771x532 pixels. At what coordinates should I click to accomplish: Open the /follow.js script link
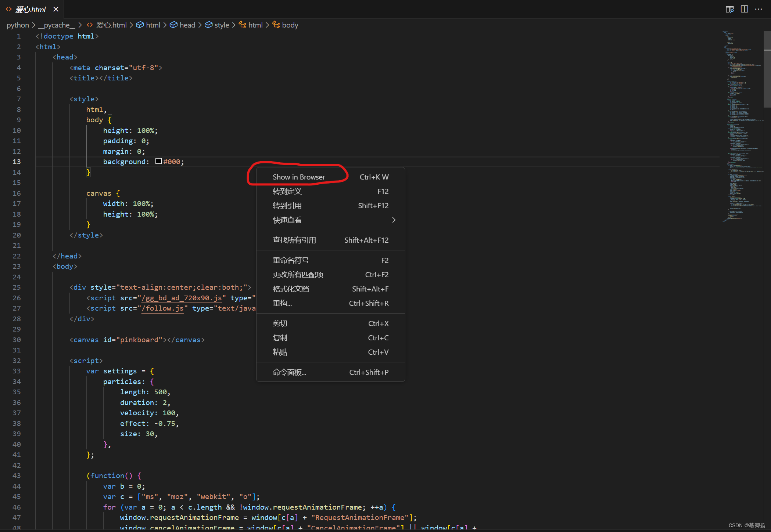point(162,308)
